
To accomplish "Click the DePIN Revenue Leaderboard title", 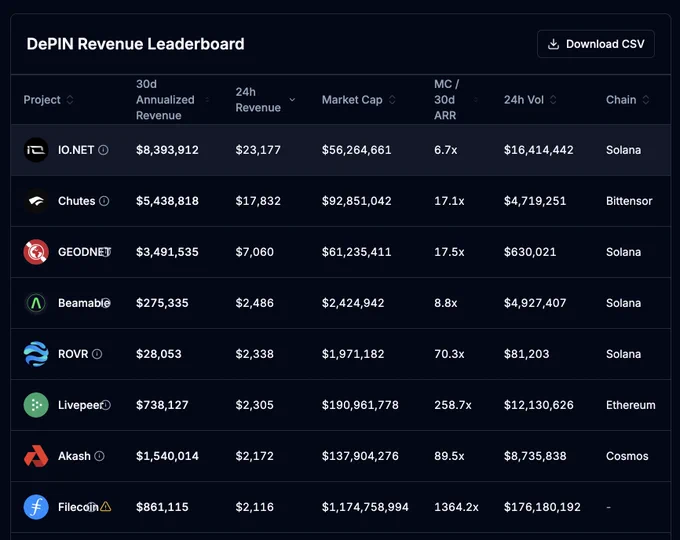I will (x=135, y=44).
